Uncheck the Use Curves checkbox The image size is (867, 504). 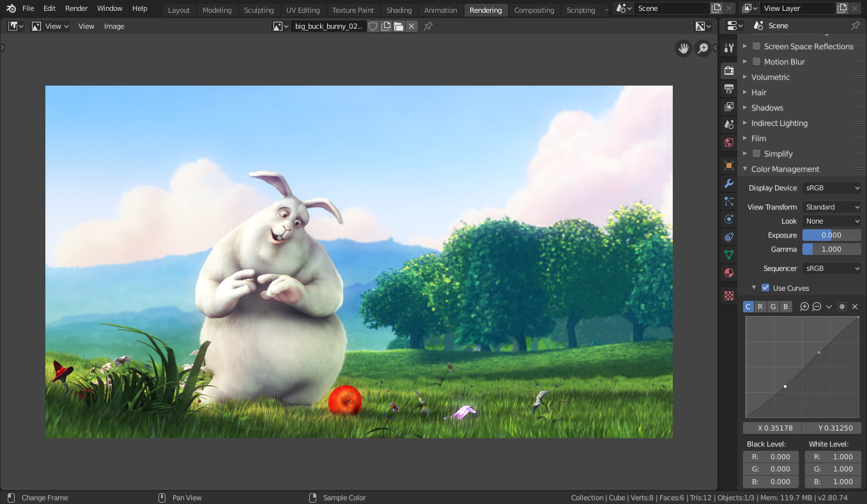coord(765,287)
